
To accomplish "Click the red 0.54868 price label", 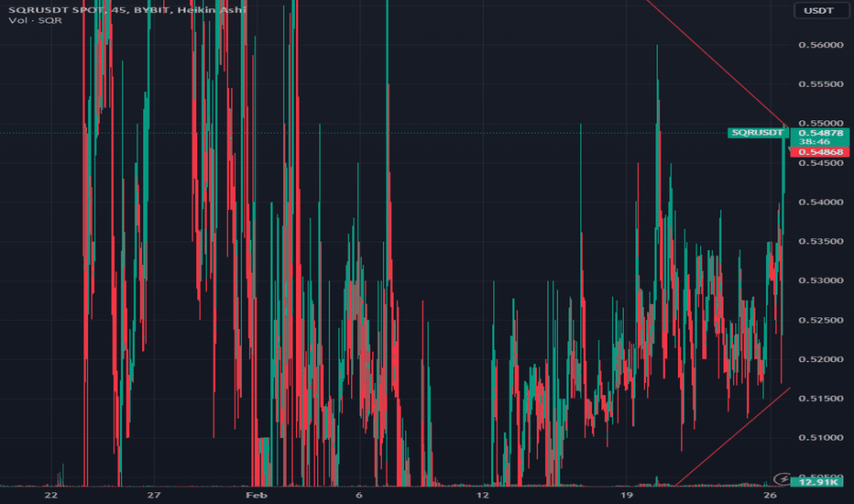I will [x=820, y=152].
